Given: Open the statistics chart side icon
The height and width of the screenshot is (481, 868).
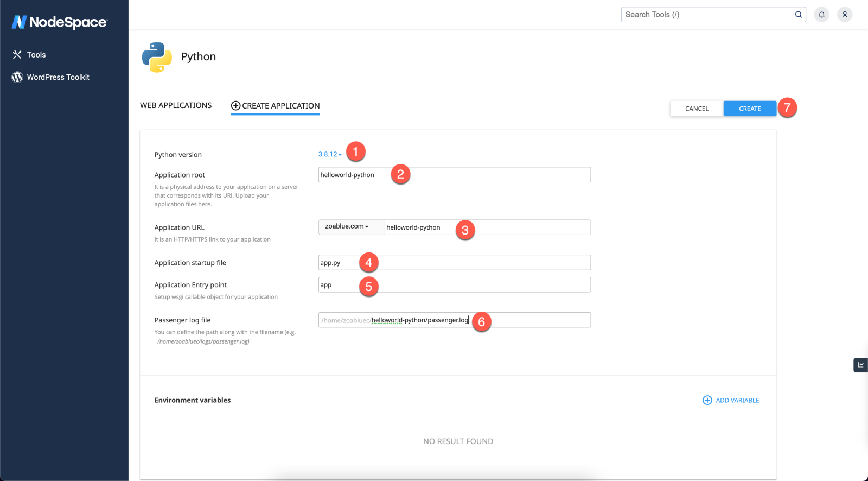Looking at the screenshot, I should [x=860, y=365].
